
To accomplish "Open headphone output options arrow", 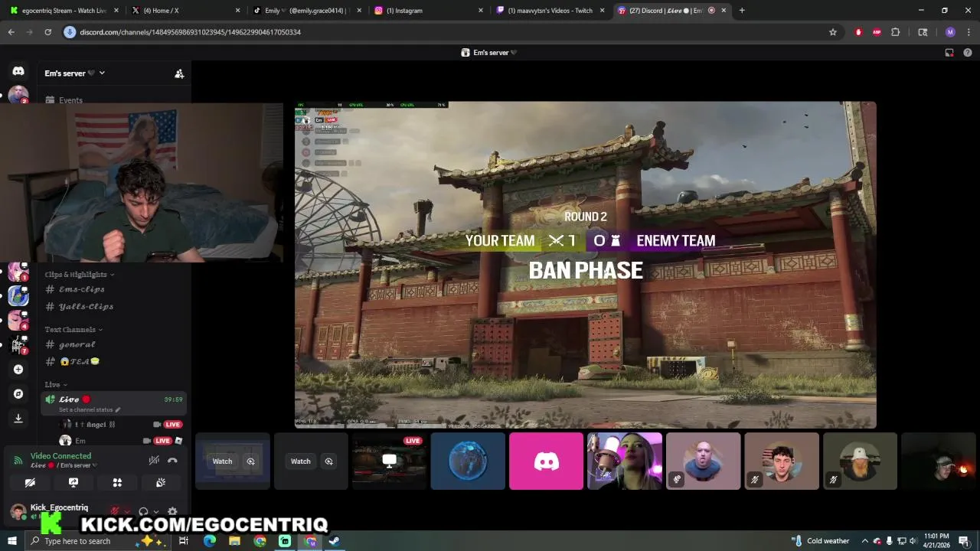I will coord(156,512).
